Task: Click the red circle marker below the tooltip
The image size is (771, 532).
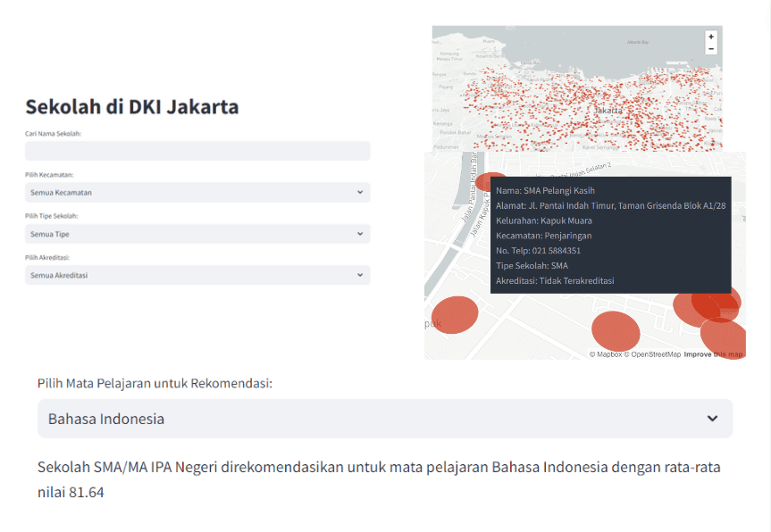Action: click(x=615, y=330)
